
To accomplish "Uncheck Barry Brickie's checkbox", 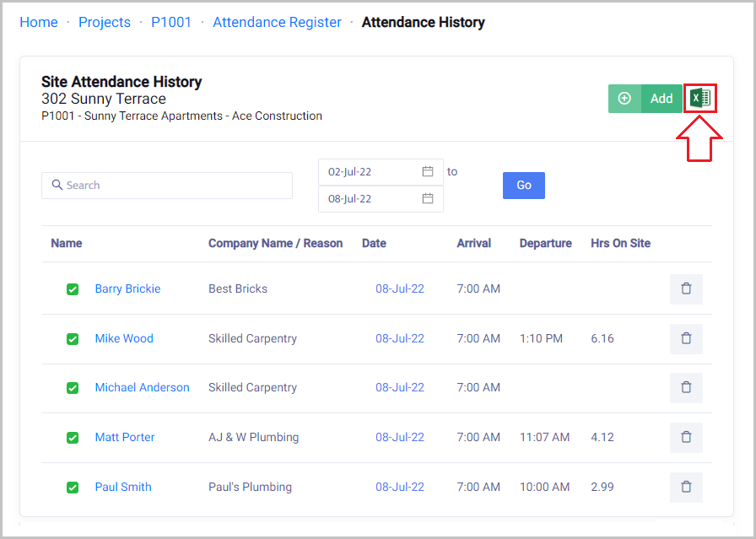I will tap(73, 289).
